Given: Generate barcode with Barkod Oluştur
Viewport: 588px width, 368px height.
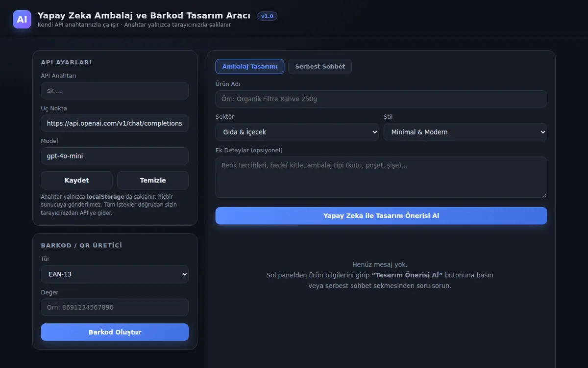Looking at the screenshot, I should pyautogui.click(x=115, y=332).
